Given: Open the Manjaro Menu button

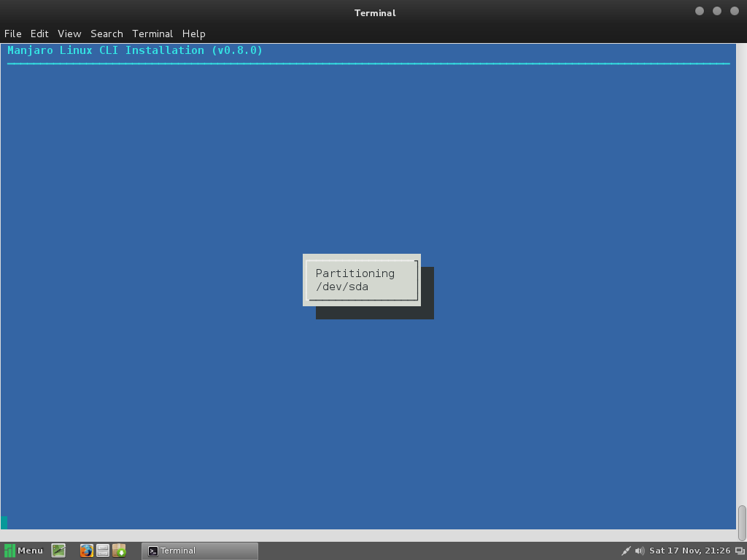Looking at the screenshot, I should [23, 551].
